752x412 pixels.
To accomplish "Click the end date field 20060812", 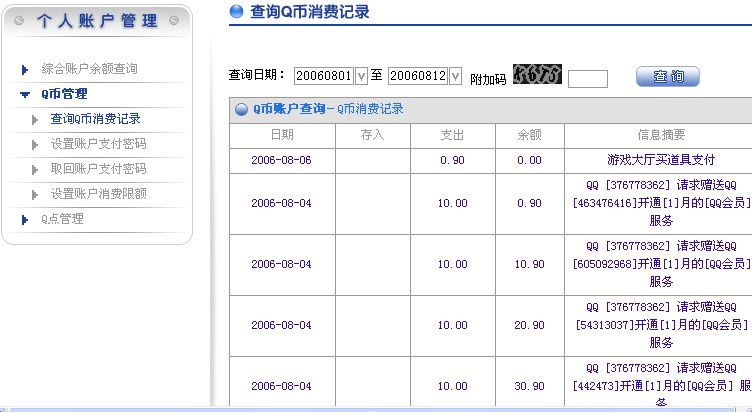I will pyautogui.click(x=418, y=76).
